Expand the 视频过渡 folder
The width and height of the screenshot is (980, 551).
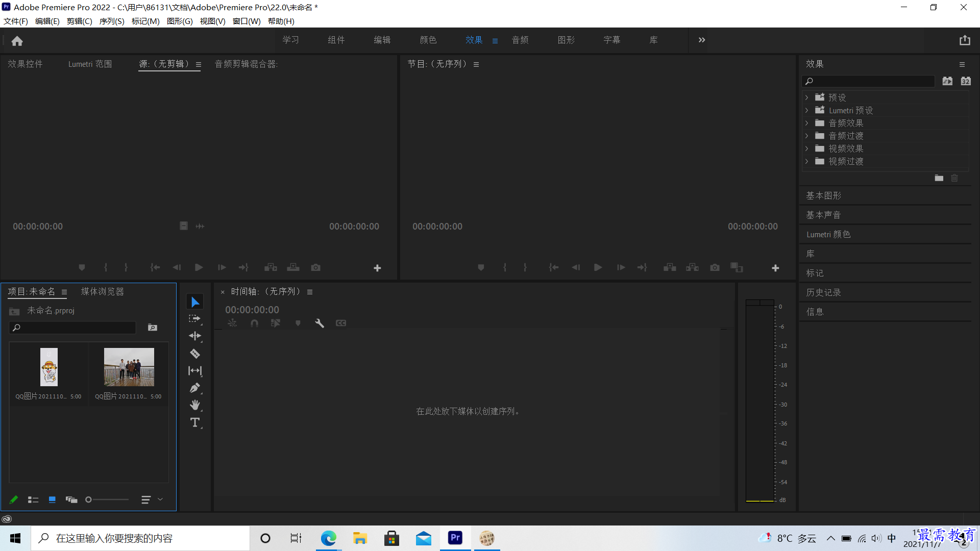(806, 161)
